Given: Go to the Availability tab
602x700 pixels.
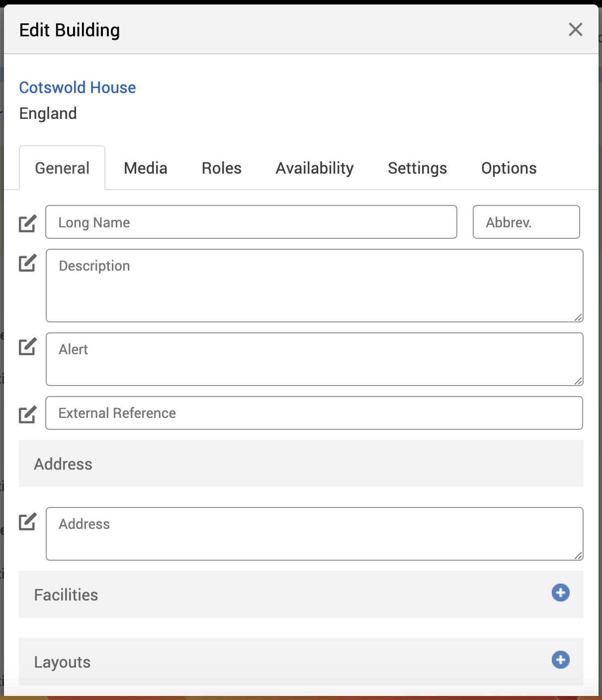Looking at the screenshot, I should (x=314, y=168).
